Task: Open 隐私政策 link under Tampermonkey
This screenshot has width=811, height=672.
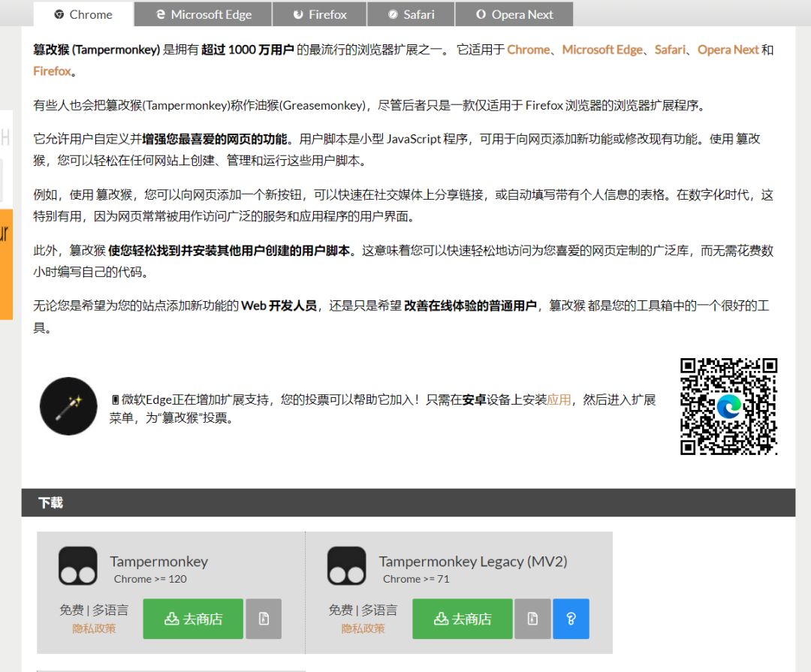Action: [94, 628]
